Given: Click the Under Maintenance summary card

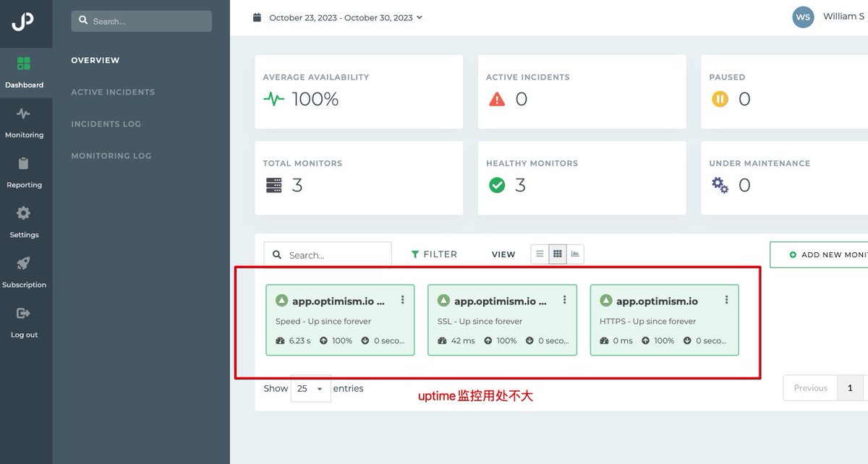Looking at the screenshot, I should [x=784, y=178].
